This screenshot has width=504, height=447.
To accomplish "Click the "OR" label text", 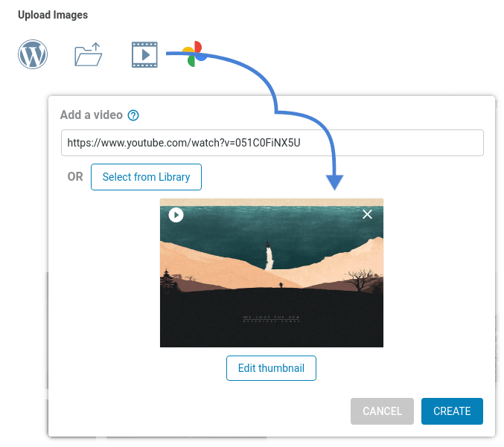I will click(75, 177).
